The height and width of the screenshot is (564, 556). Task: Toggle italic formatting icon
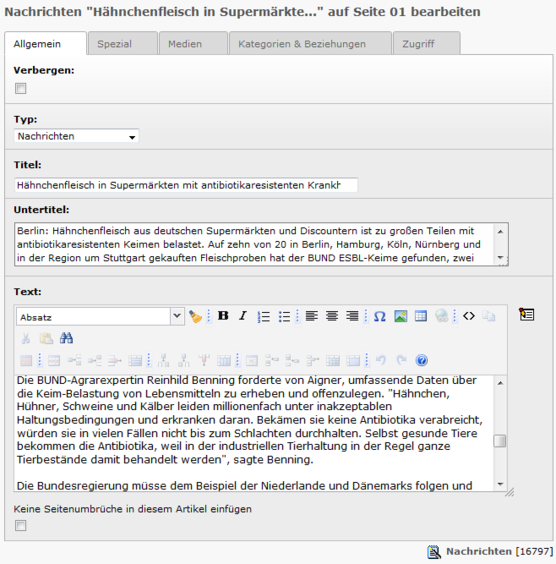coord(243,316)
